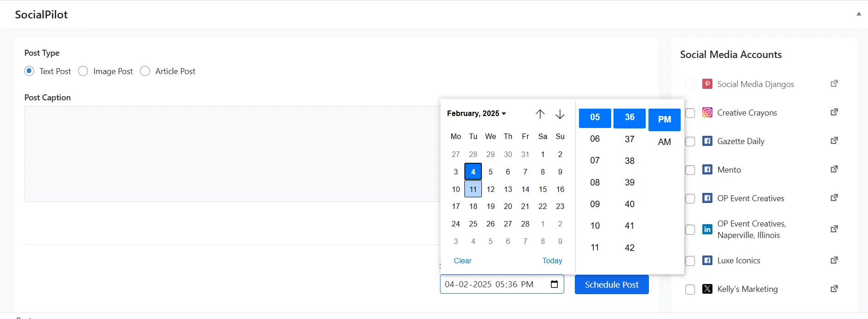Click the Pinterest icon for Social Media Djangos
Viewport: 868px width, 319px height.
point(707,84)
